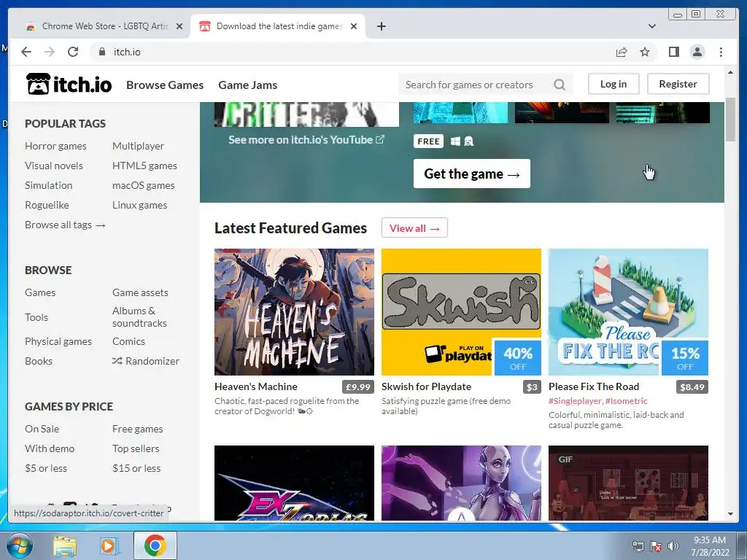Viewport: 747px width, 560px height.
Task: Open Free games list
Action: [138, 429]
